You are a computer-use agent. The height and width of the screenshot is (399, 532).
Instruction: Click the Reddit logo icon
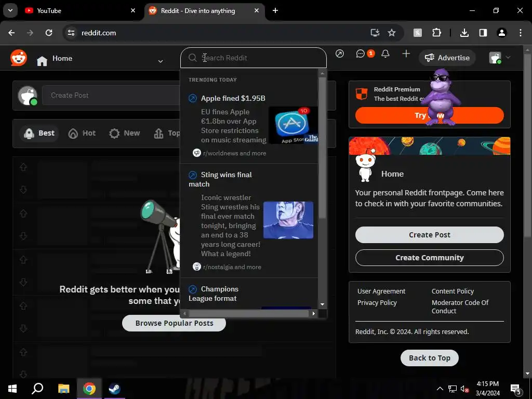click(19, 58)
